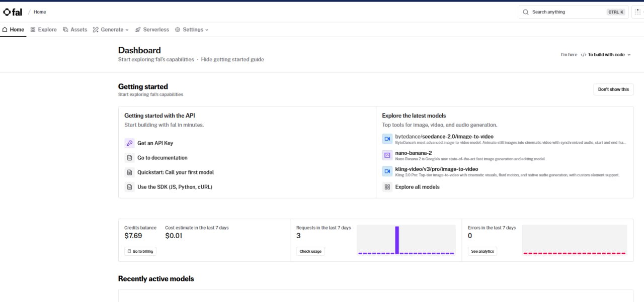Open the To build with code dropdown
The image size is (644, 302).
[606, 55]
